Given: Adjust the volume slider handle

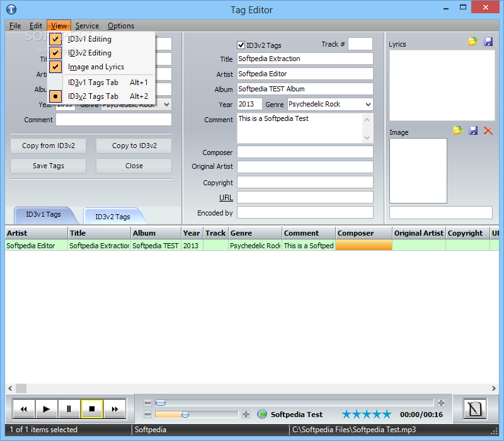Looking at the screenshot, I should tap(185, 415).
